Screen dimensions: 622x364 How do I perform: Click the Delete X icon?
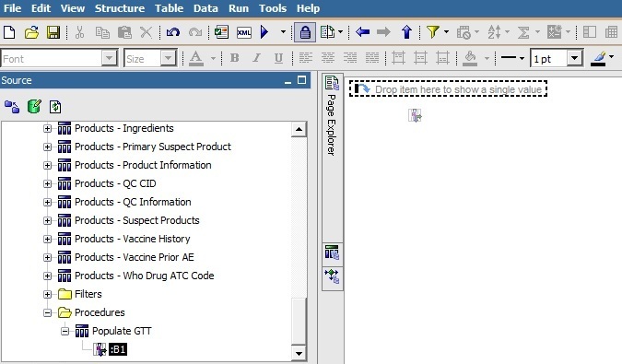[147, 32]
